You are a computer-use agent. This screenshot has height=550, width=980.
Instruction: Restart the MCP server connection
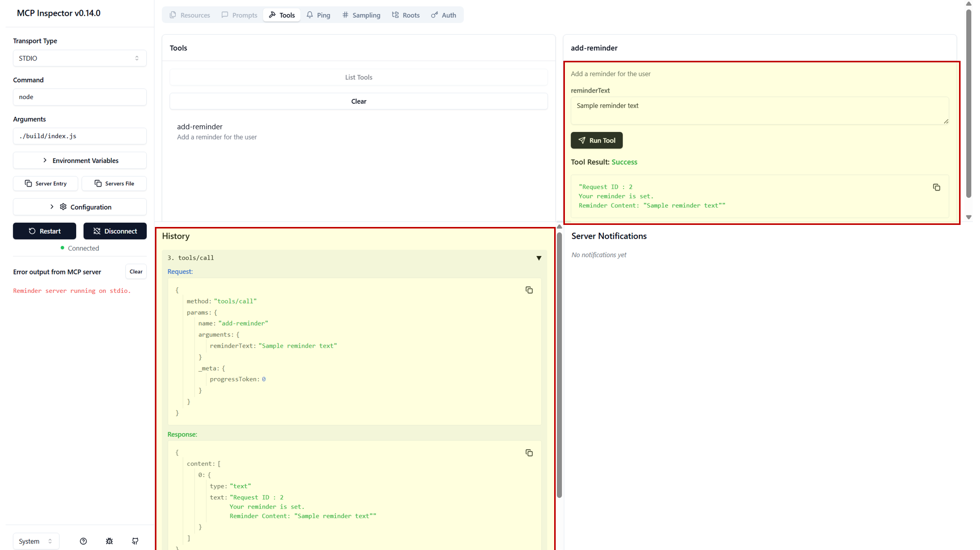(x=44, y=231)
